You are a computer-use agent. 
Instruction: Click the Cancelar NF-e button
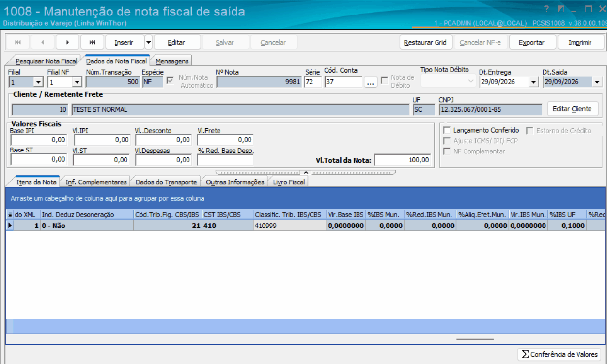480,43
